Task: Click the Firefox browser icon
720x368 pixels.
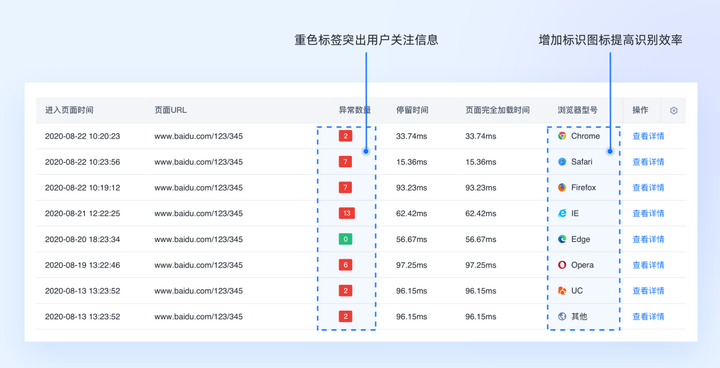Action: pyautogui.click(x=562, y=187)
